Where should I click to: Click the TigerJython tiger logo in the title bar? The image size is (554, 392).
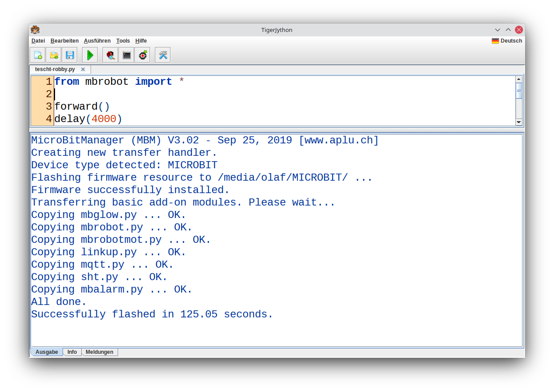35,30
